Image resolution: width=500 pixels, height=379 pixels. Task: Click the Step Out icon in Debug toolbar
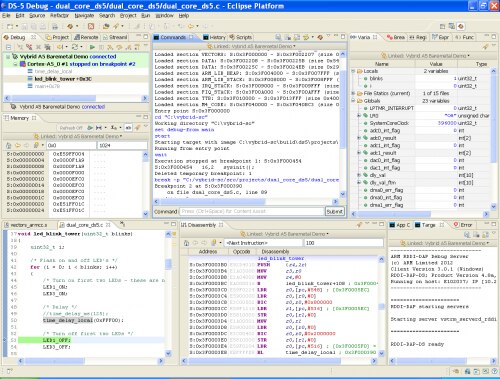128,47
